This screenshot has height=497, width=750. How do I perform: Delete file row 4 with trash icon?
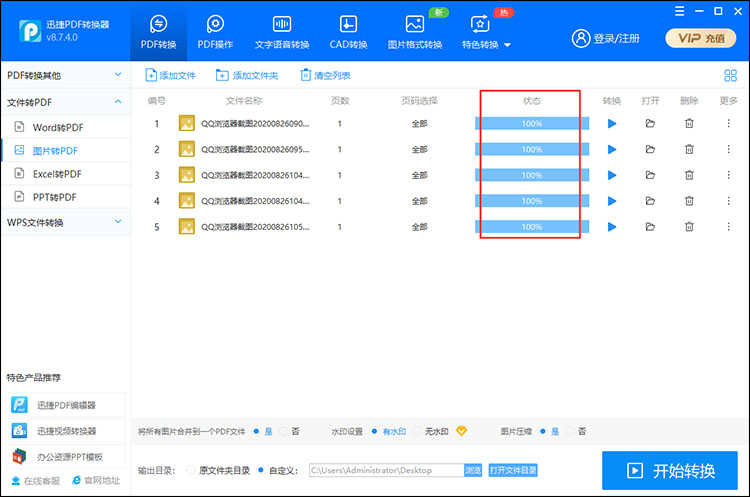click(689, 201)
